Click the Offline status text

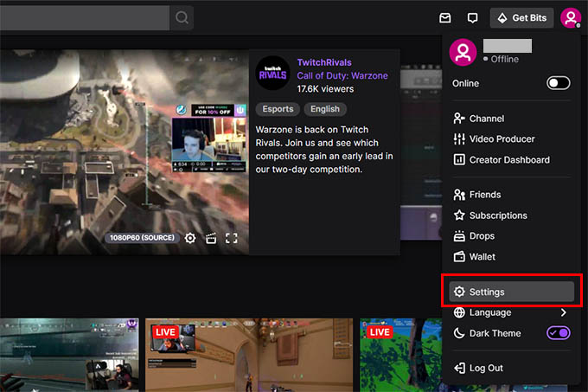tap(504, 59)
